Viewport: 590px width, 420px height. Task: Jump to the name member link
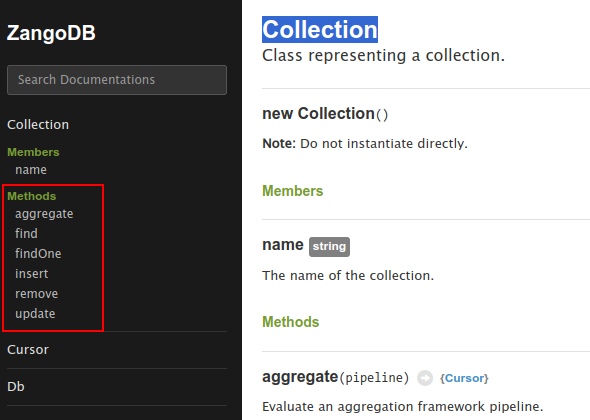point(31,170)
